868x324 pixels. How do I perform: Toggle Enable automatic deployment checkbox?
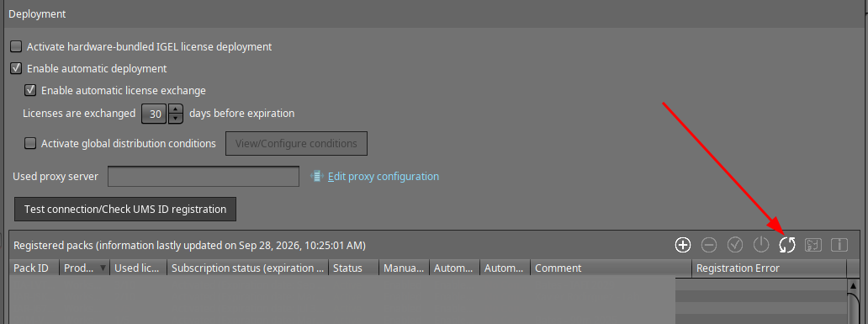16,69
